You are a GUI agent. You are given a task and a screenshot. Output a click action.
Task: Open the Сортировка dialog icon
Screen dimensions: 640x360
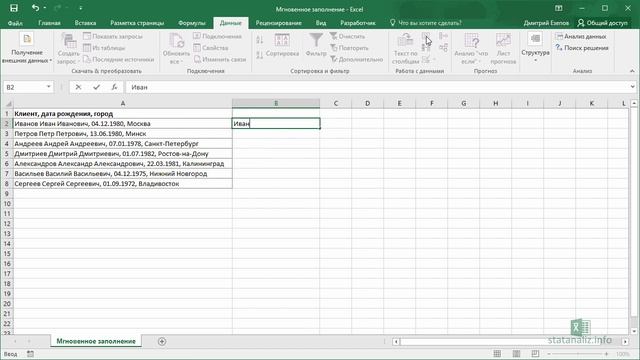(282, 45)
